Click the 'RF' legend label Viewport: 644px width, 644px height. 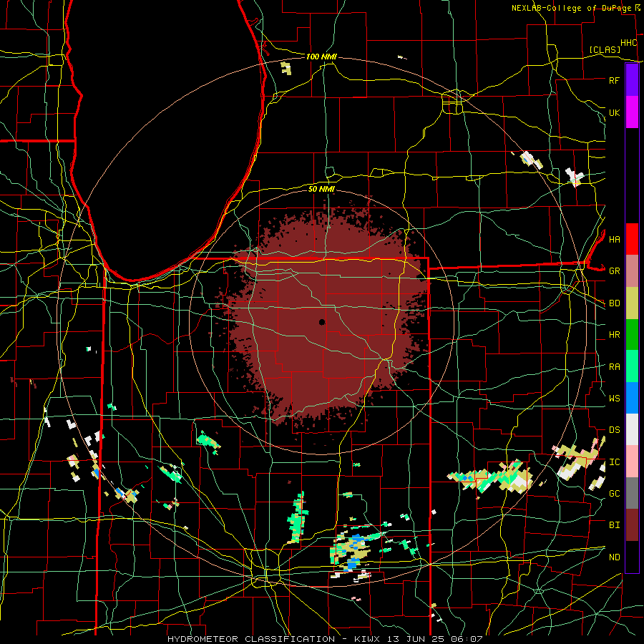[614, 80]
